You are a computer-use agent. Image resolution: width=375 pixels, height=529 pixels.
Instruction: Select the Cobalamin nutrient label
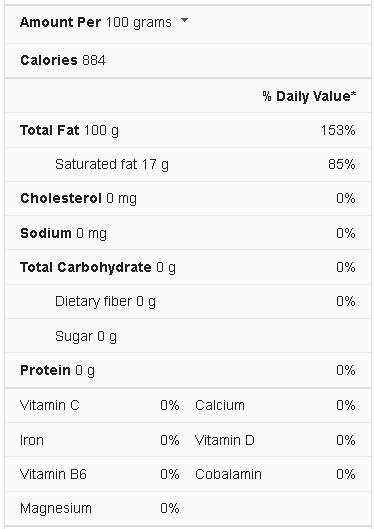228,474
